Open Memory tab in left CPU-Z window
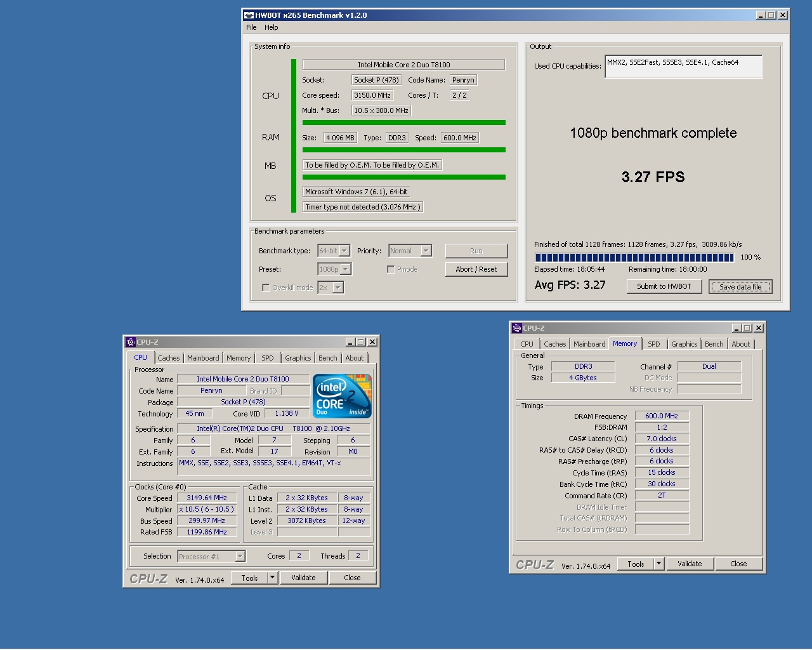The width and height of the screenshot is (812, 650). [239, 358]
